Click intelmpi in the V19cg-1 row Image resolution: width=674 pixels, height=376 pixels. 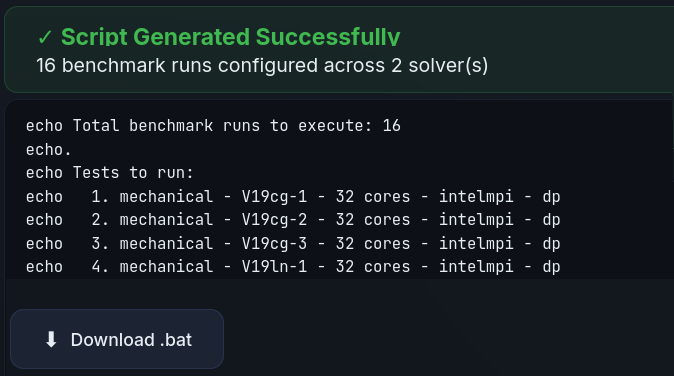click(x=476, y=196)
